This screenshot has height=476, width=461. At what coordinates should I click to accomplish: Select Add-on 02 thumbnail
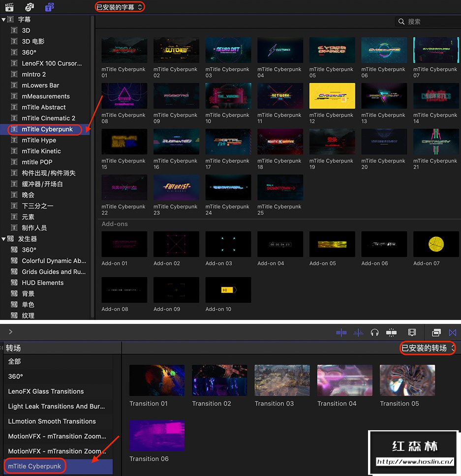click(x=176, y=244)
